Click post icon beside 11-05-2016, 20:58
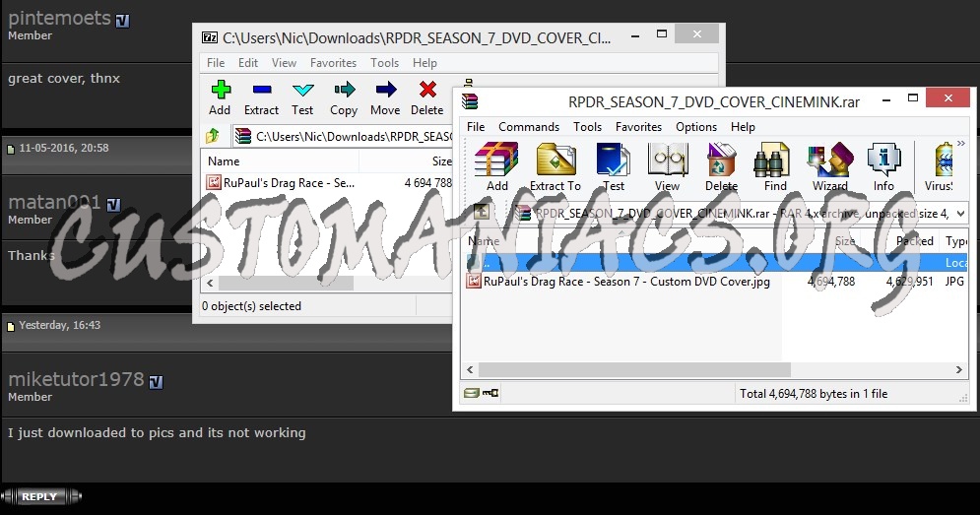 [11, 150]
